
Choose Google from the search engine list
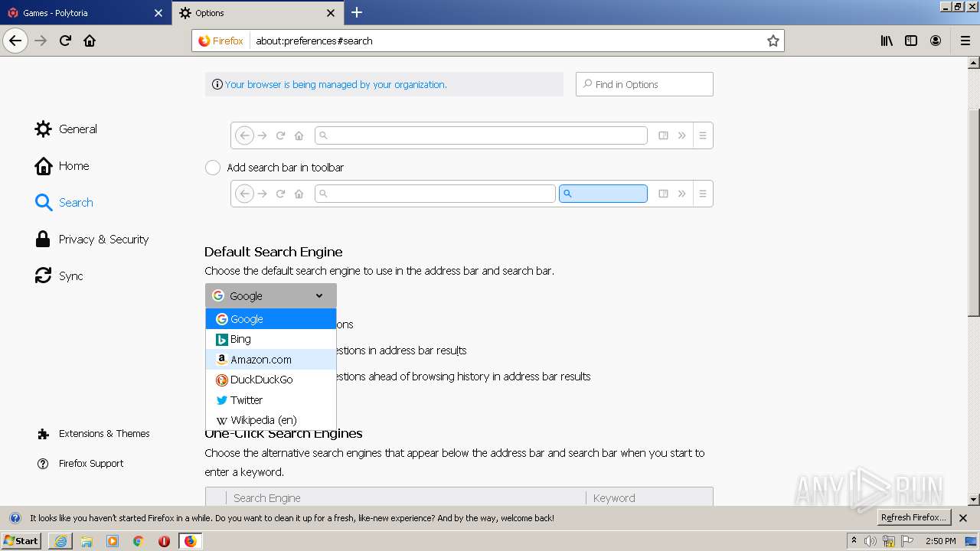[271, 319]
